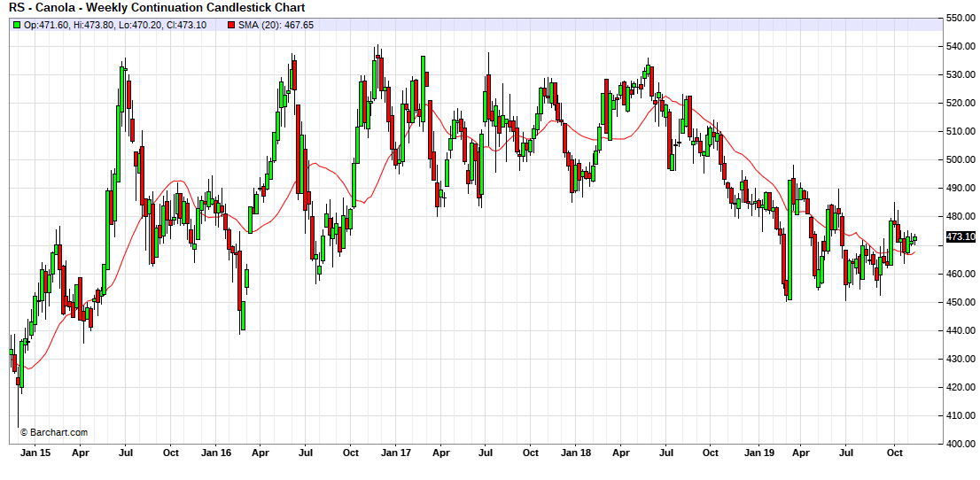Click the 410.00 price axis label
This screenshot has height=480, width=980.
(x=961, y=415)
